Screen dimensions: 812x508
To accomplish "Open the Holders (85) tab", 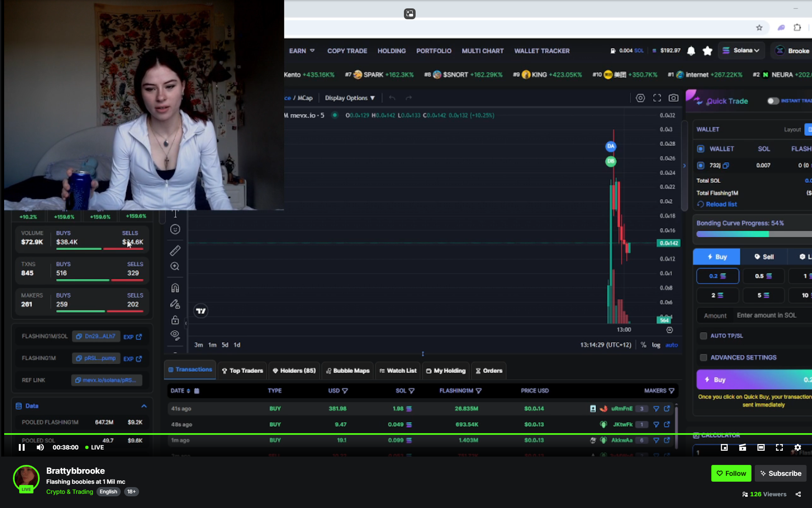I will pyautogui.click(x=294, y=371).
